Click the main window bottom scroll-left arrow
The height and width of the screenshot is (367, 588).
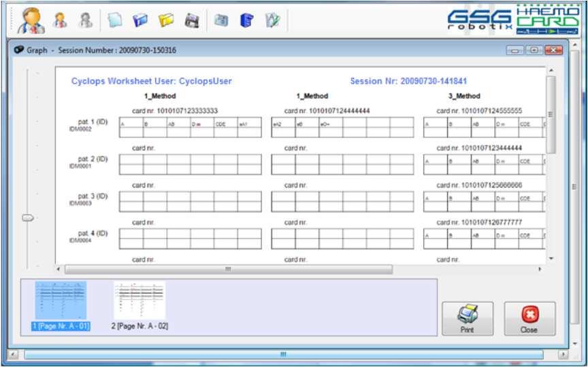[13, 355]
